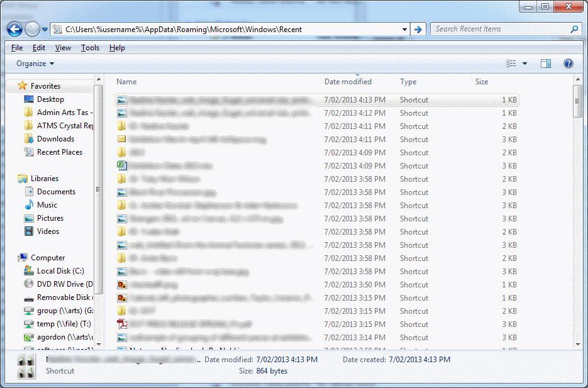588x388 pixels.
Task: Go back using the Back arrow button
Action: (14, 29)
